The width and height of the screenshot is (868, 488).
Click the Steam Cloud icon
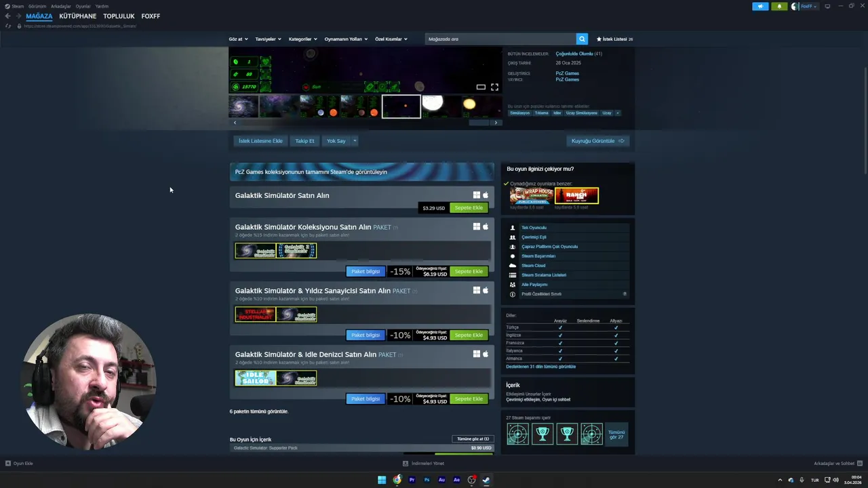tap(513, 266)
